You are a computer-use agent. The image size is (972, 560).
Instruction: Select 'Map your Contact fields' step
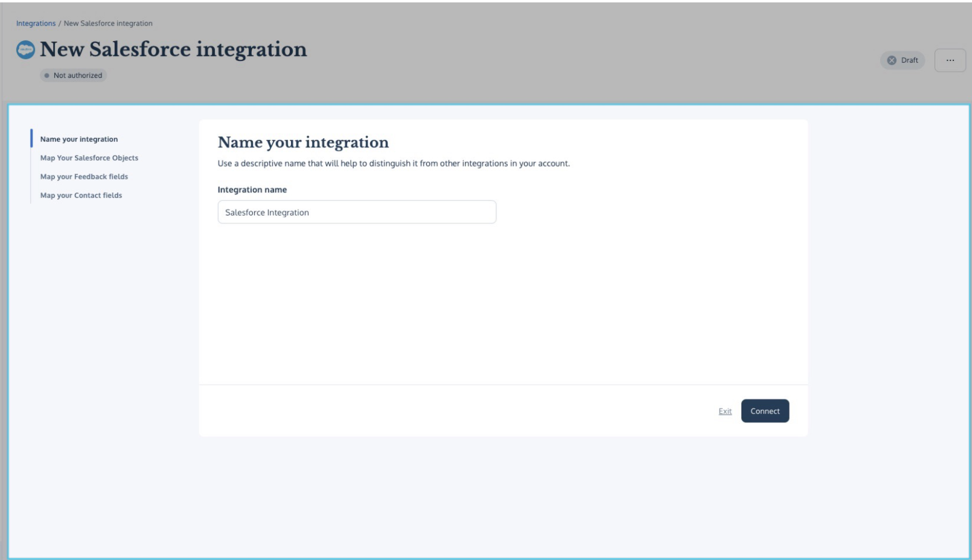81,196
